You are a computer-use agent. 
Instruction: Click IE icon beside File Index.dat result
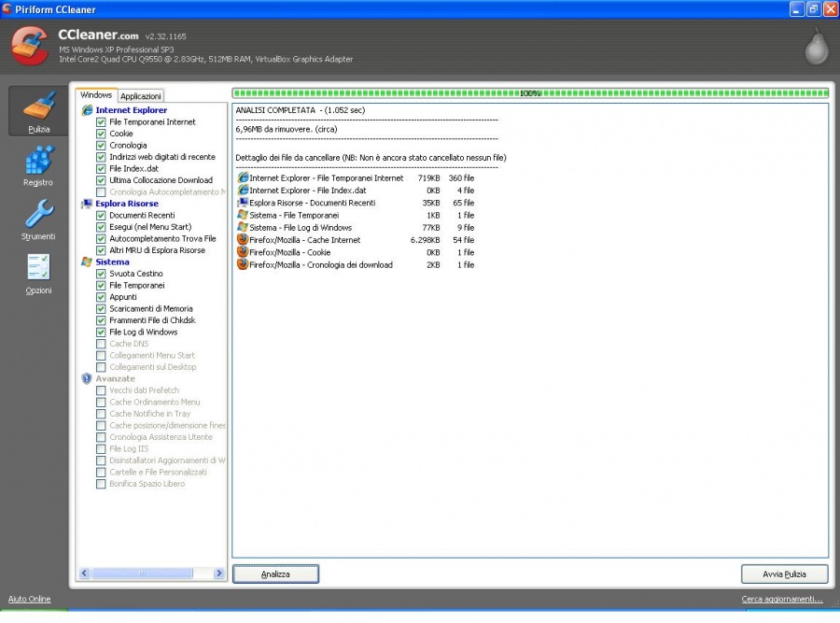(x=243, y=190)
